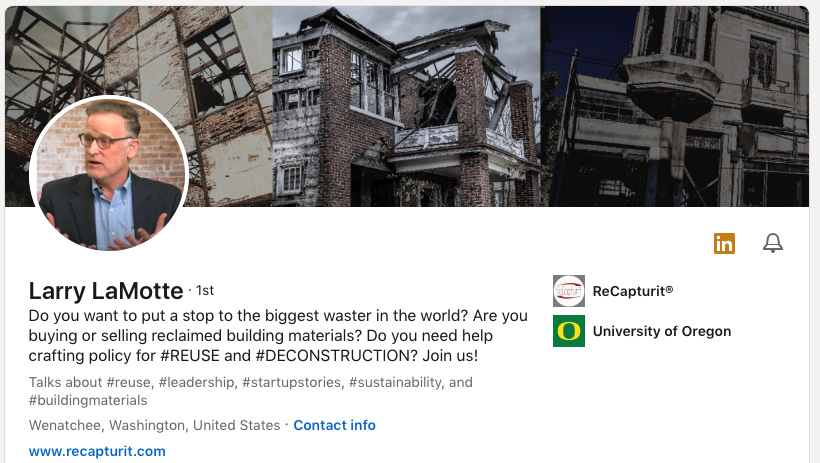The image size is (820, 463).
Task: Click the #sustainability topic hashtag
Action: pyautogui.click(x=396, y=382)
